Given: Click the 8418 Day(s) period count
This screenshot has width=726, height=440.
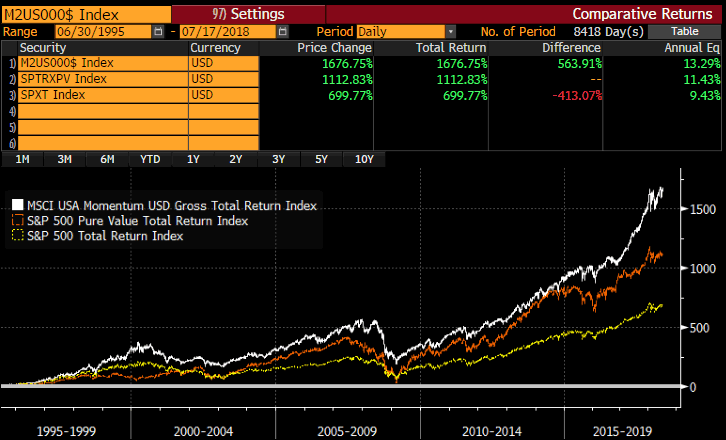Looking at the screenshot, I should click(608, 31).
